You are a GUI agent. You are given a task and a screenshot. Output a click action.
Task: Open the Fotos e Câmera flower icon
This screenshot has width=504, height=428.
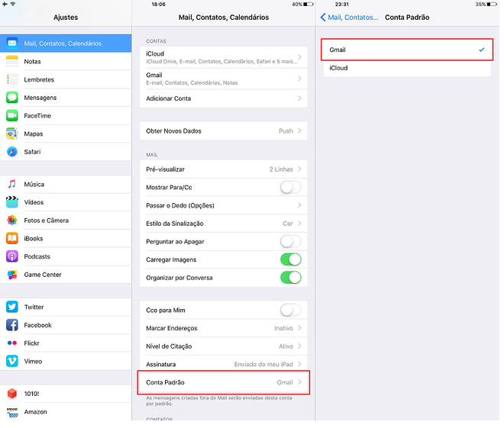pyautogui.click(x=12, y=220)
